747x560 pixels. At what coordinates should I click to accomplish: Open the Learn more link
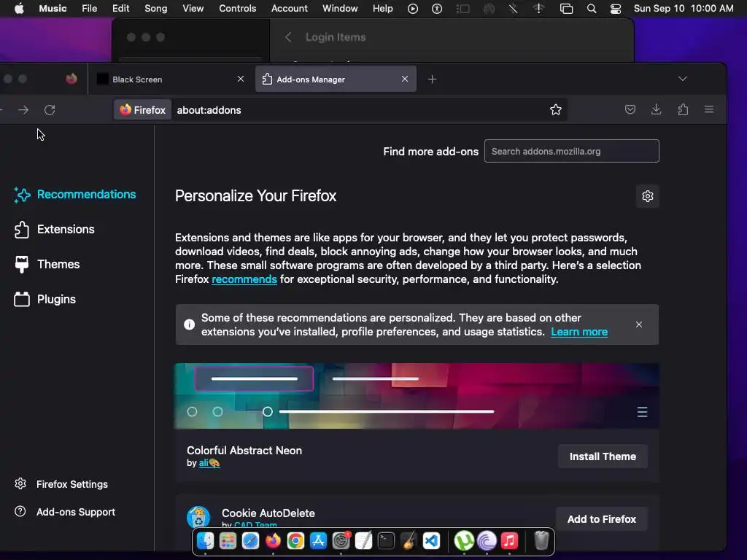(x=579, y=332)
